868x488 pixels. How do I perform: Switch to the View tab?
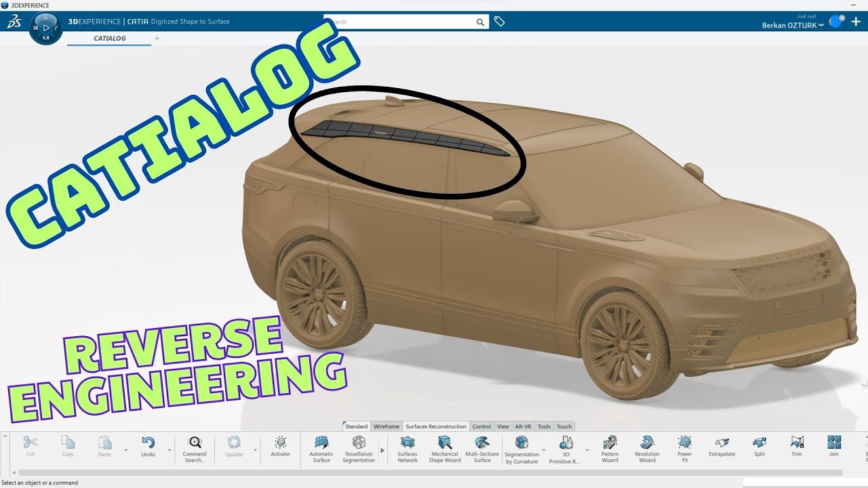tap(502, 426)
